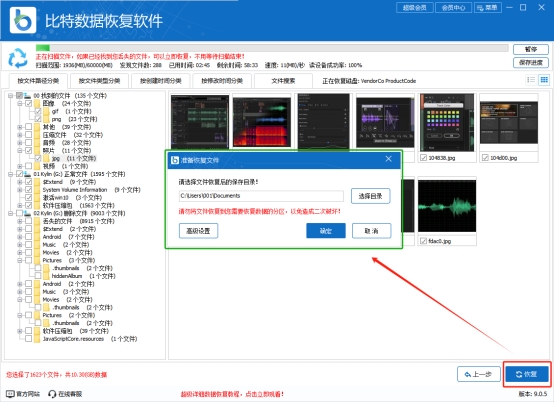The width and height of the screenshot is (554, 402).
Task: Expand the Movies (2 files) collapsed node
Action: point(20,253)
